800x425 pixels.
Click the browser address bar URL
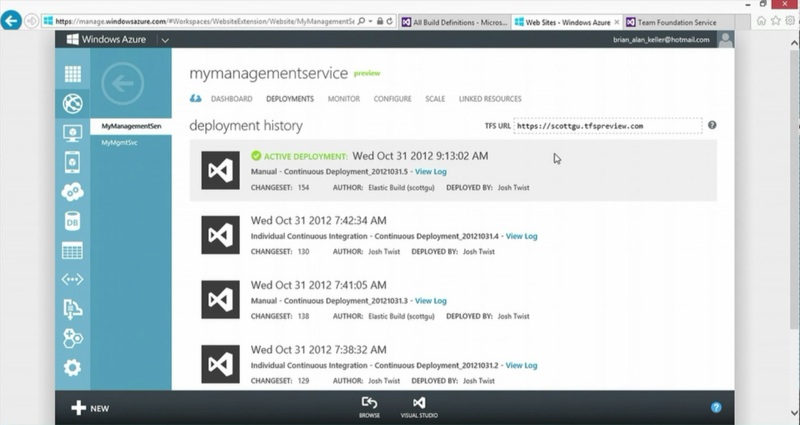coord(204,21)
